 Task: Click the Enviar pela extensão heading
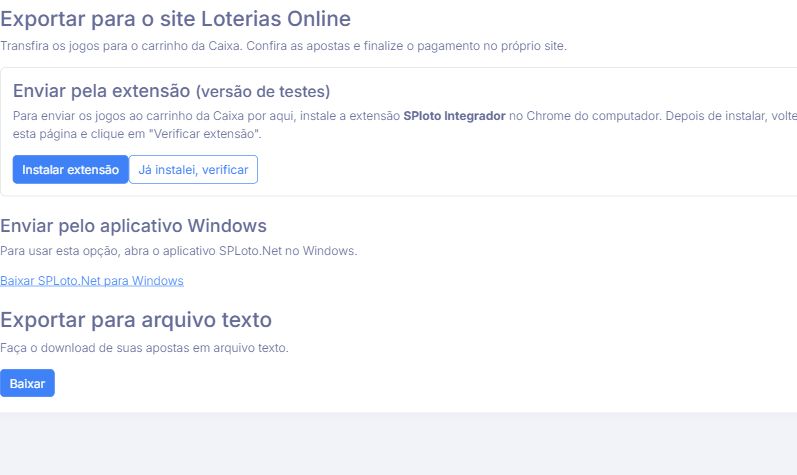pos(171,91)
